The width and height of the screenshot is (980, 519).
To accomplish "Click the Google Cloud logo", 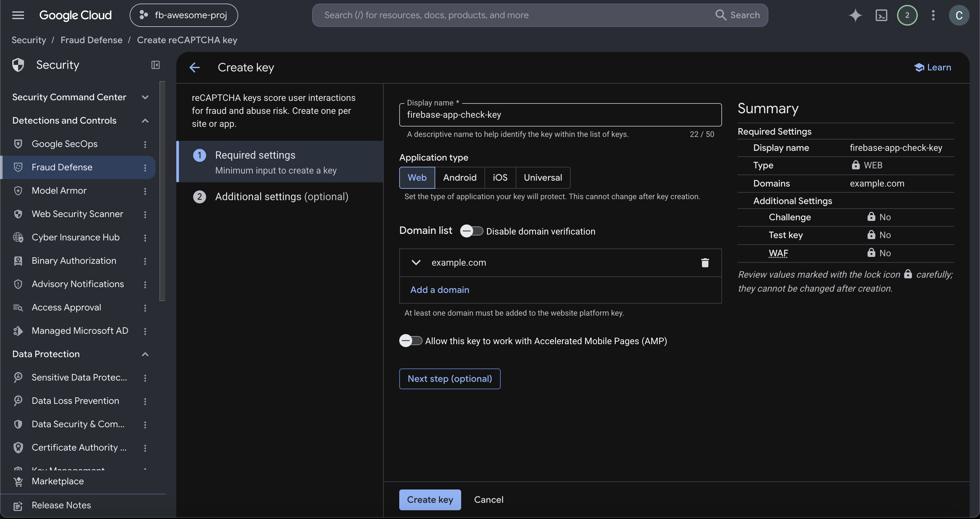I will point(75,15).
